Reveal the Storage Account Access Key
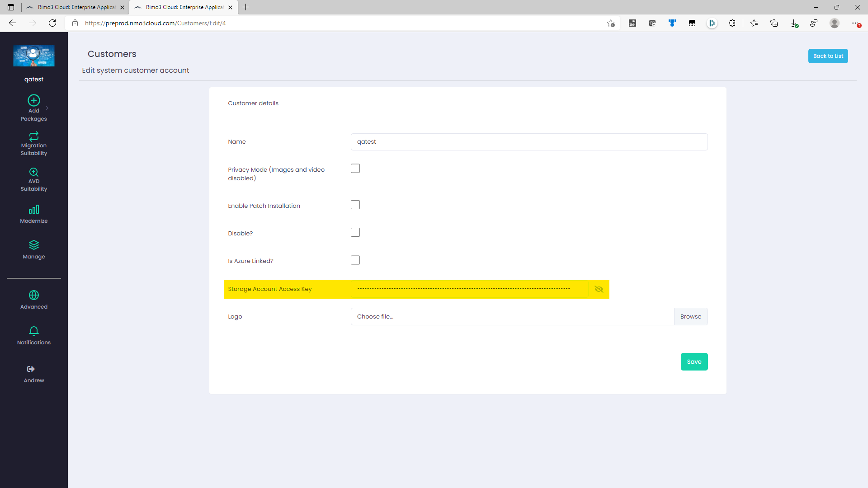 [599, 289]
